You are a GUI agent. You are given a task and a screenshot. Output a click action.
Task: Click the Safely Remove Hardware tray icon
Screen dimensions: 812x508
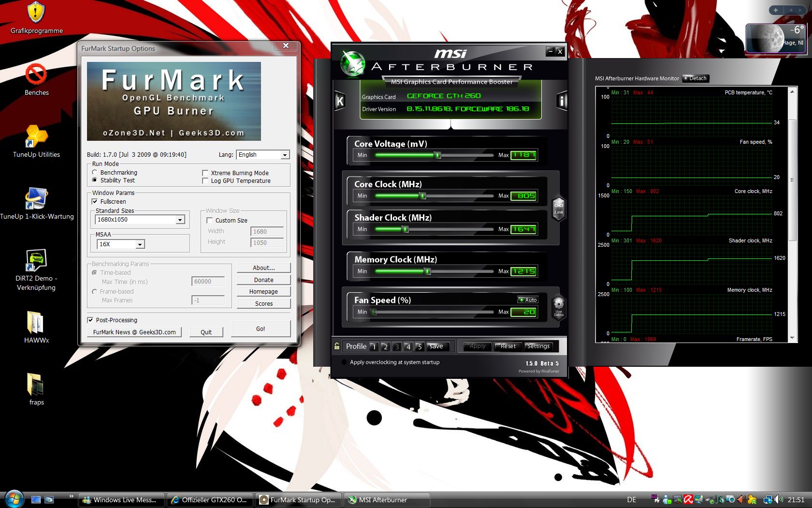710,500
